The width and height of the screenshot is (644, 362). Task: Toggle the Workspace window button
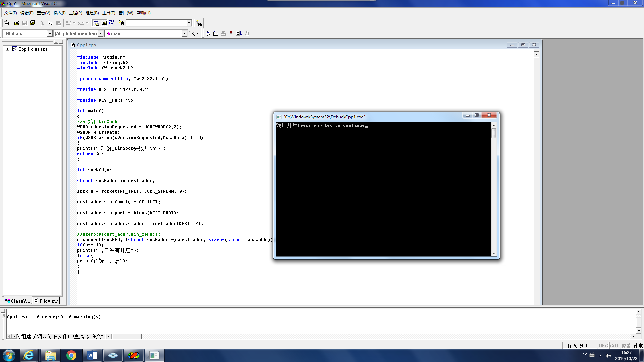tap(96, 23)
